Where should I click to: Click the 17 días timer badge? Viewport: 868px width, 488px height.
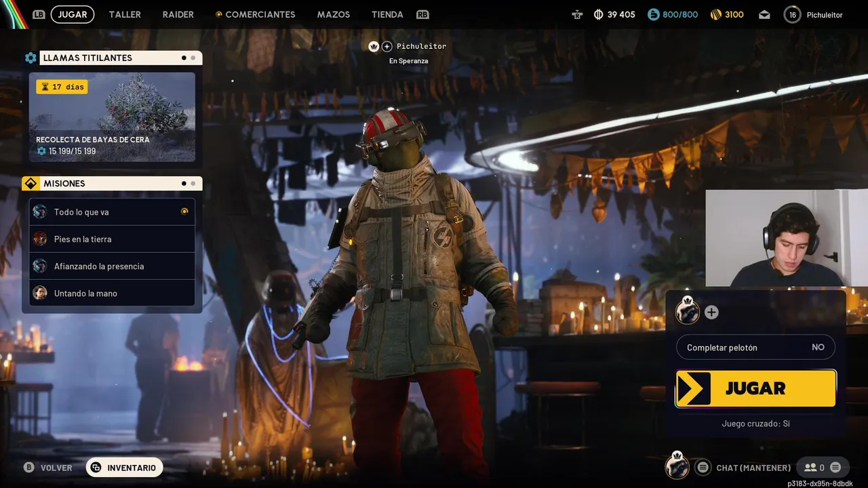62,87
